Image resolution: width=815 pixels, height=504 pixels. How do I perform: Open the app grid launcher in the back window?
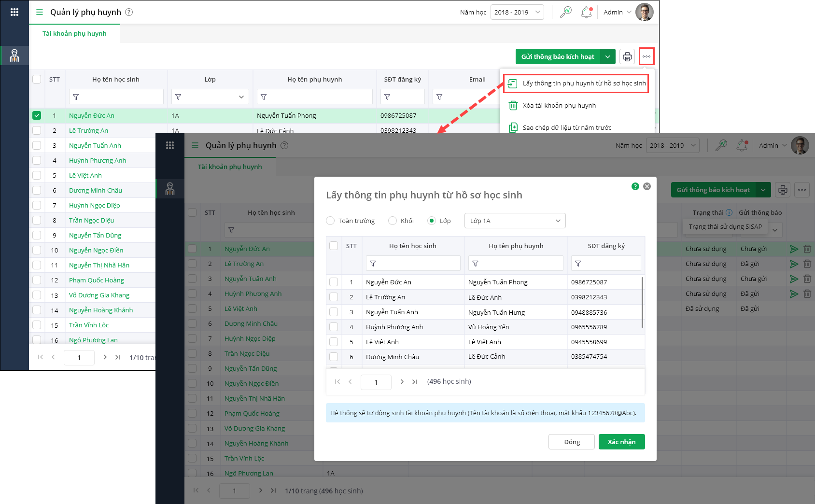click(x=14, y=12)
